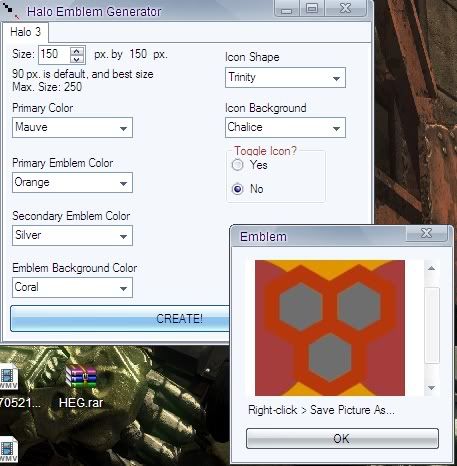Close the Emblem dialog window
The image size is (457, 466).
[x=426, y=233]
